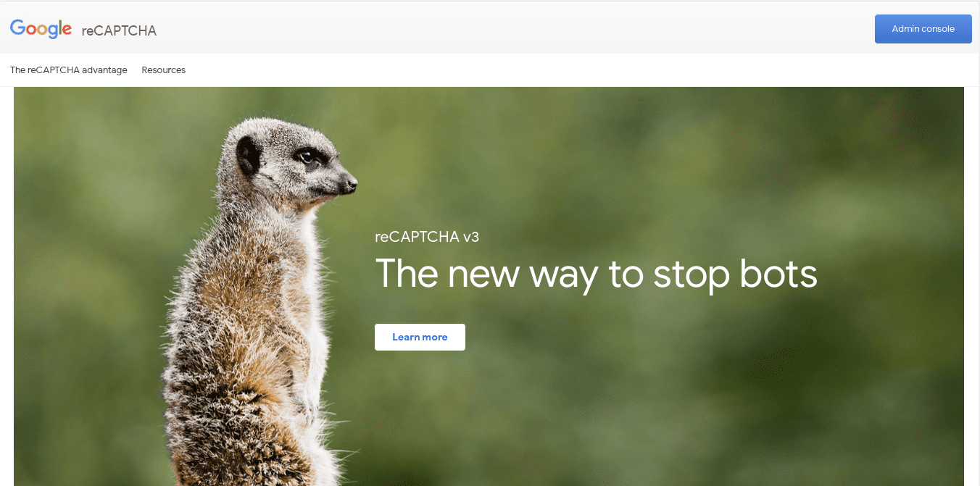
Task: Click the reCAPTCHA title beside the Google logo
Action: (x=119, y=30)
